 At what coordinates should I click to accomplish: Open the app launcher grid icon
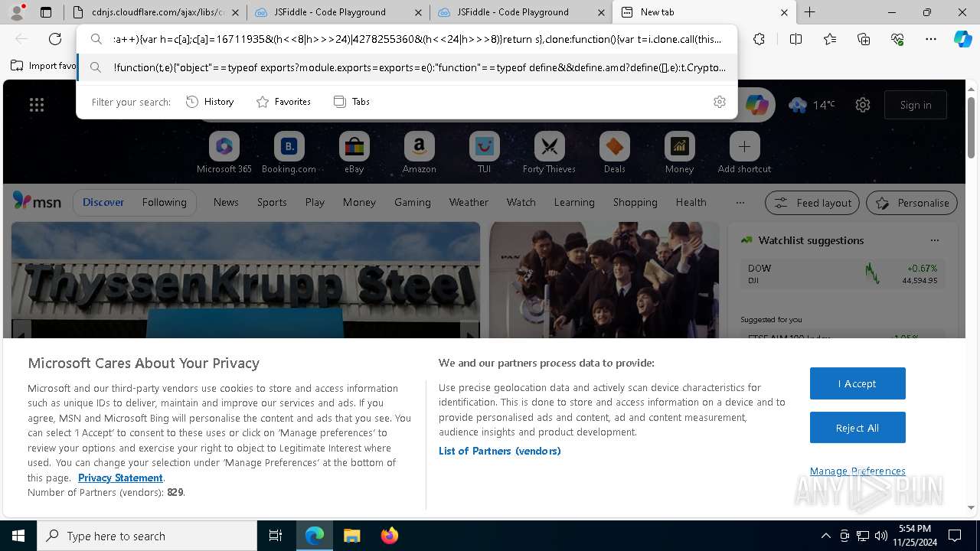click(37, 105)
